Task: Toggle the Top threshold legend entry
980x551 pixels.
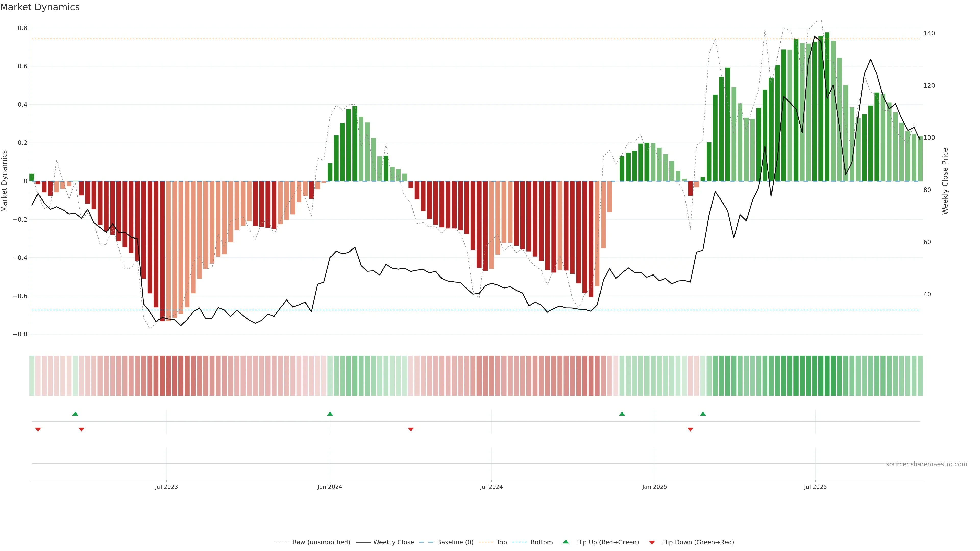Action: click(x=501, y=542)
